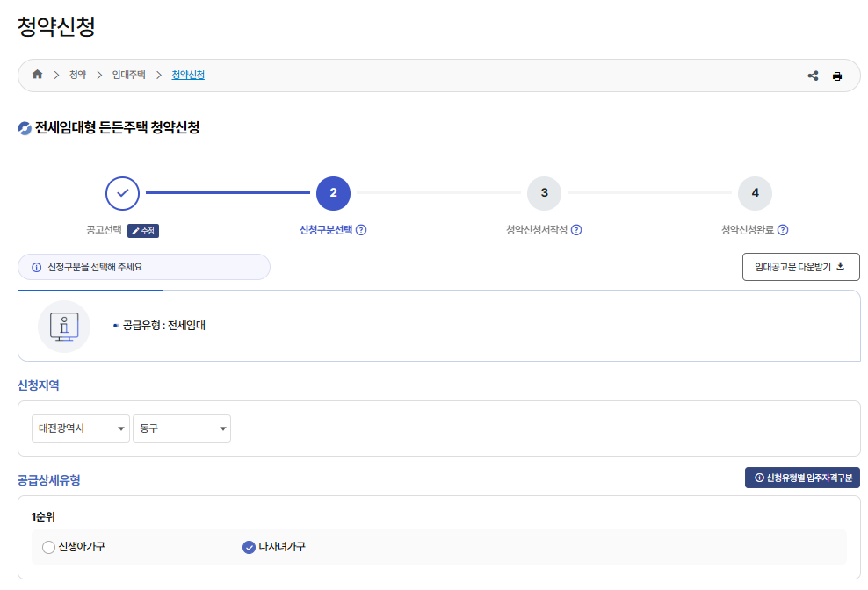Click the completed step checkmark circle

[122, 193]
